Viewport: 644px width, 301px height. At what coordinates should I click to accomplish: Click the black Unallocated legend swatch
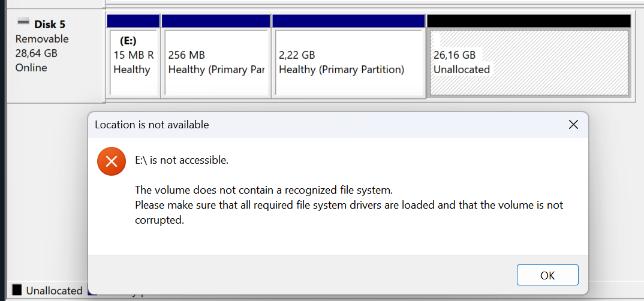[17, 291]
